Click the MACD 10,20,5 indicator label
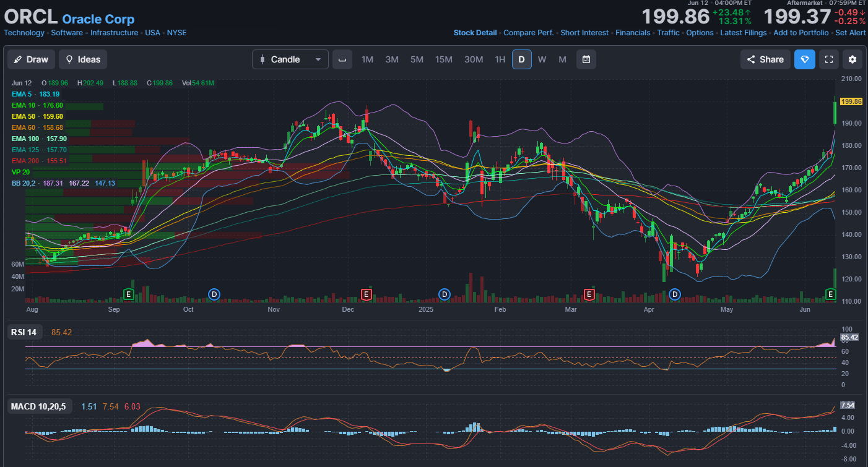Screen dimensions: 868x467 click(40, 406)
